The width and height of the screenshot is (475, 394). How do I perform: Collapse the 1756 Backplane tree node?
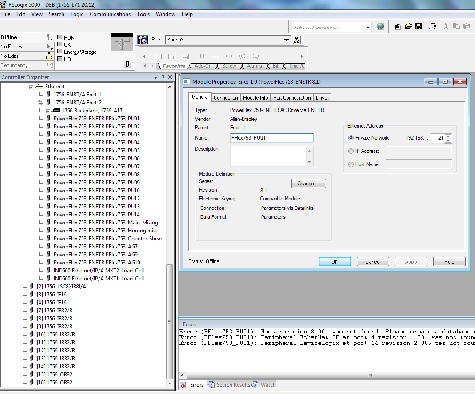pyautogui.click(x=48, y=110)
